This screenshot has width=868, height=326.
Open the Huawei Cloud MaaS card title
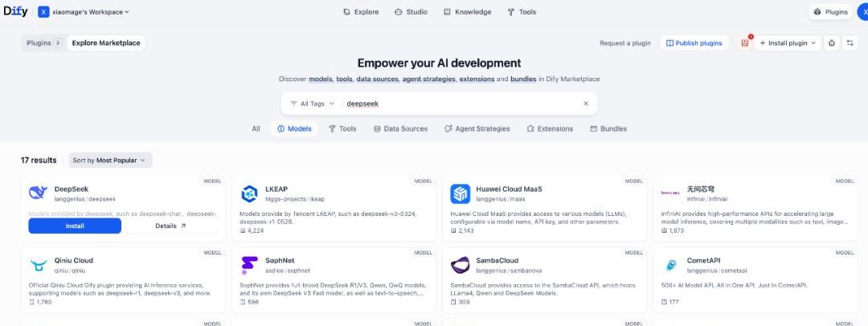(509, 189)
